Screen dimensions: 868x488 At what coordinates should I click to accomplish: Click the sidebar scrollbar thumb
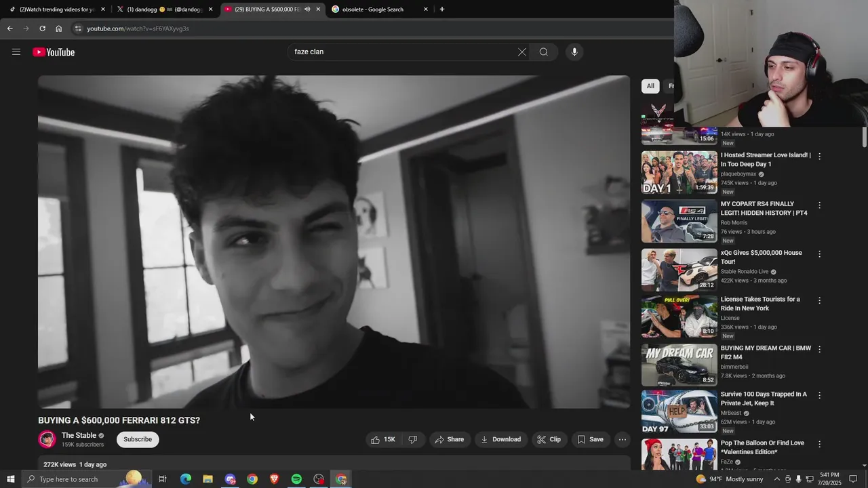tap(864, 136)
